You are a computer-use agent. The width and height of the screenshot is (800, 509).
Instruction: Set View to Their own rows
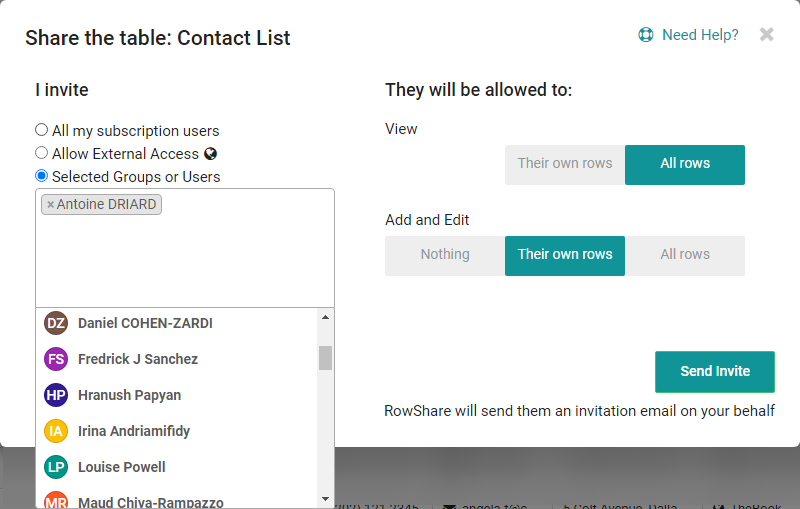point(565,165)
